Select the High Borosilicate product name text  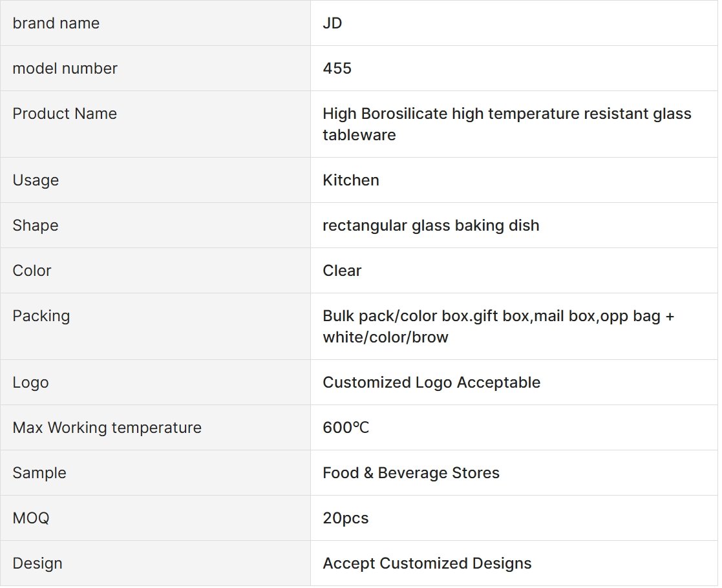click(507, 124)
